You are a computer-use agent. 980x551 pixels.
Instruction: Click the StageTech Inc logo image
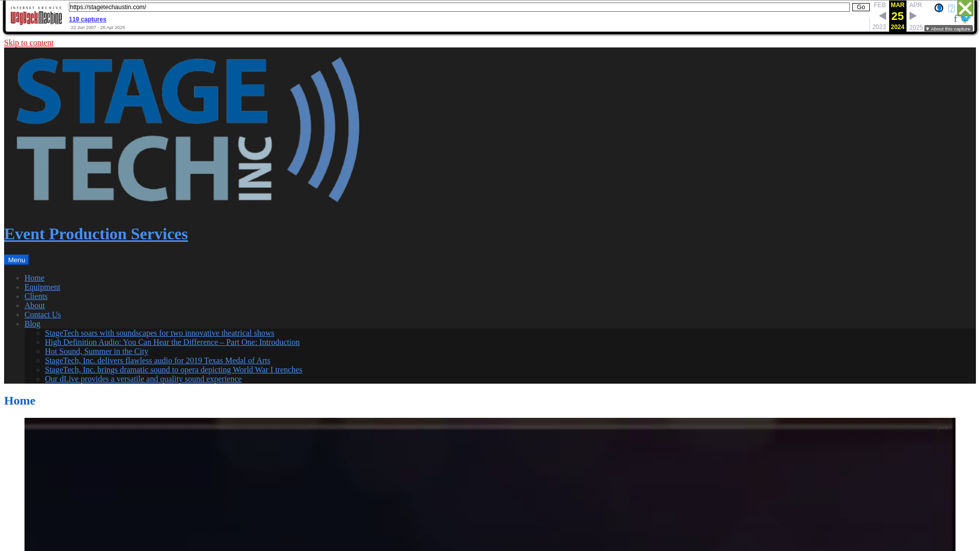coord(188,130)
